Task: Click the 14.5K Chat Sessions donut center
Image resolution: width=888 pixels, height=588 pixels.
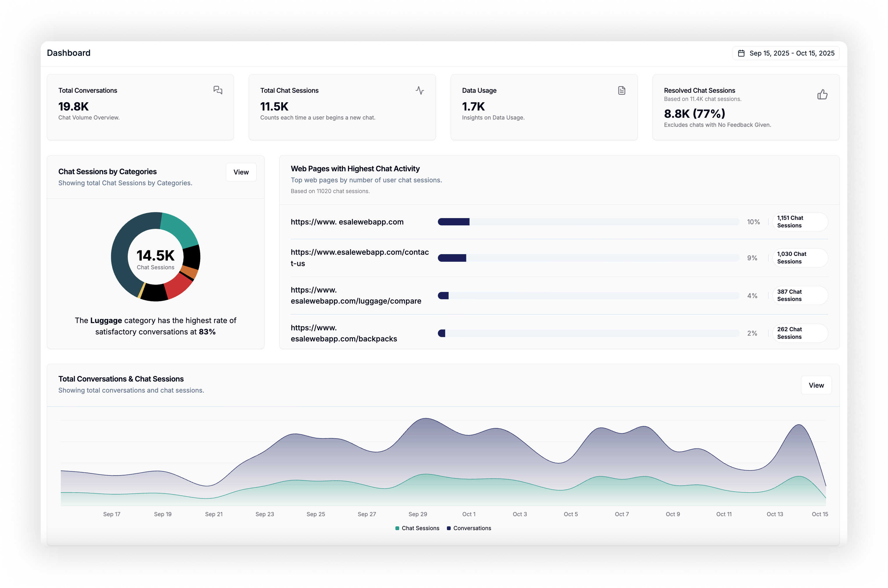Action: pyautogui.click(x=155, y=259)
